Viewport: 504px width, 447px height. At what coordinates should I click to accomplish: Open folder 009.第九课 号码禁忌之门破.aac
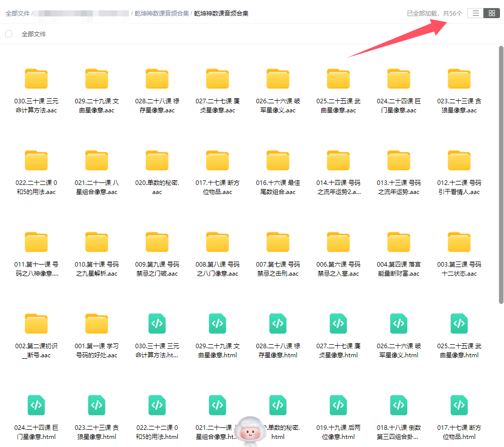tap(157, 242)
